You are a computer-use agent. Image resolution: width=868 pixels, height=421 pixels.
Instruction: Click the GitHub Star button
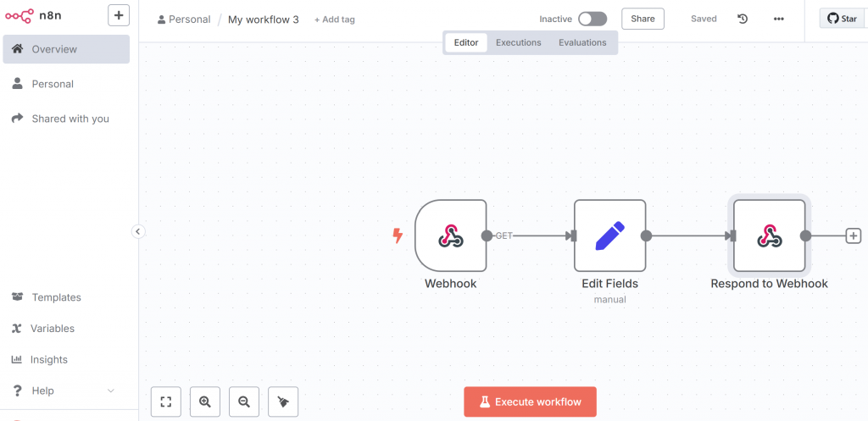[842, 19]
